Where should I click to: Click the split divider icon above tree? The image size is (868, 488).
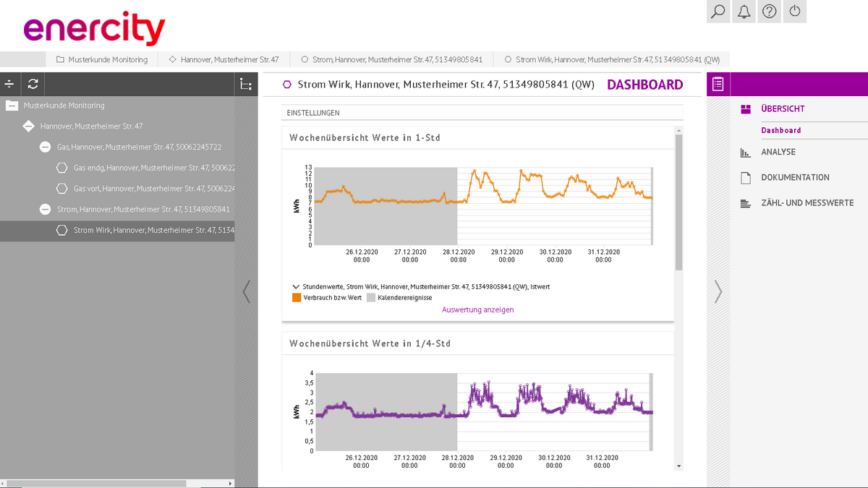[9, 85]
